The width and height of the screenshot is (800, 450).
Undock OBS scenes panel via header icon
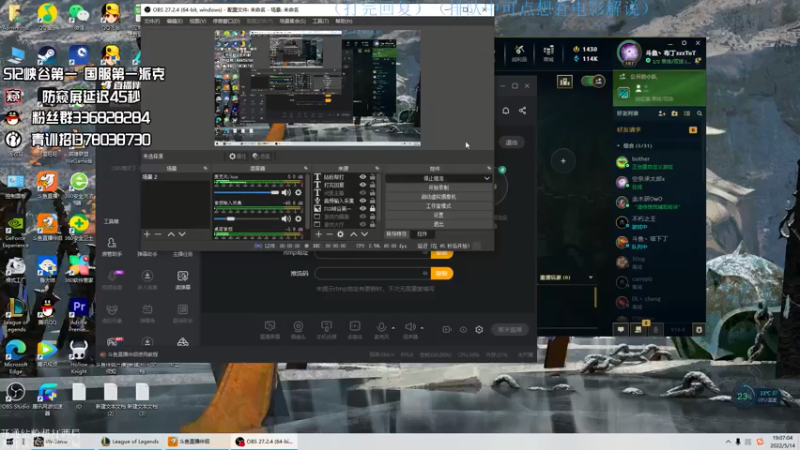[205, 168]
